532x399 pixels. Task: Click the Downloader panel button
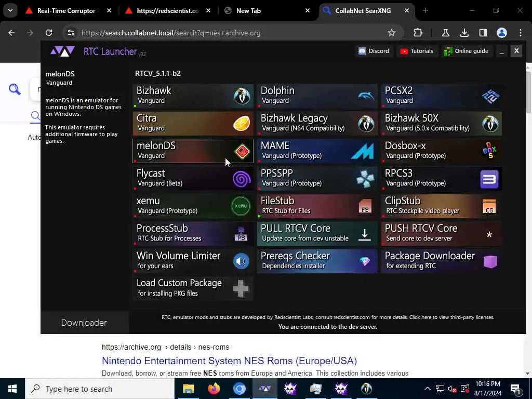pyautogui.click(x=84, y=323)
